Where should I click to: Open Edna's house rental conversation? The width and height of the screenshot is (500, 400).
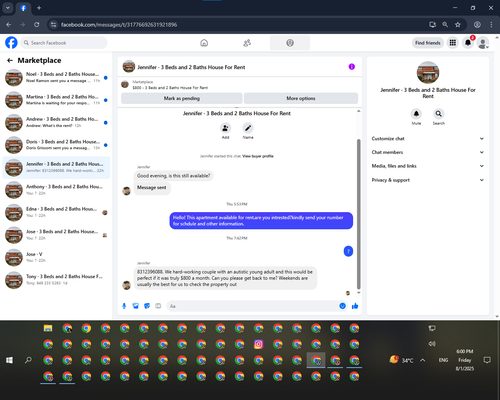tap(57, 212)
